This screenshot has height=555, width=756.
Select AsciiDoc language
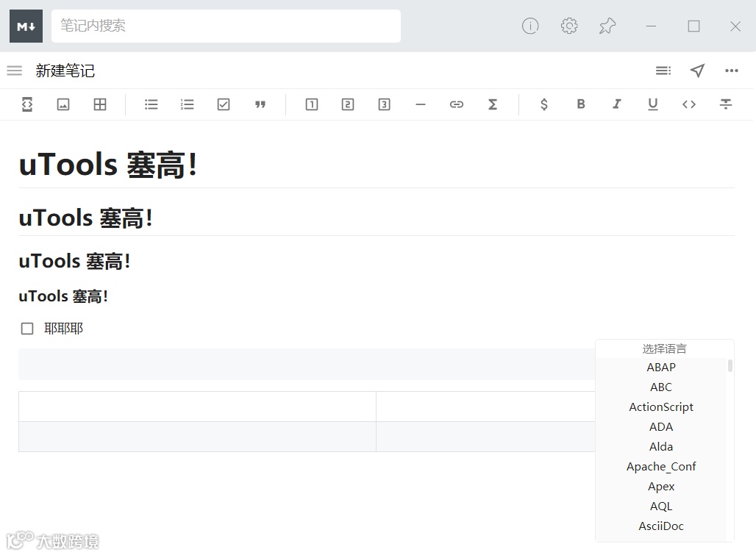(661, 526)
